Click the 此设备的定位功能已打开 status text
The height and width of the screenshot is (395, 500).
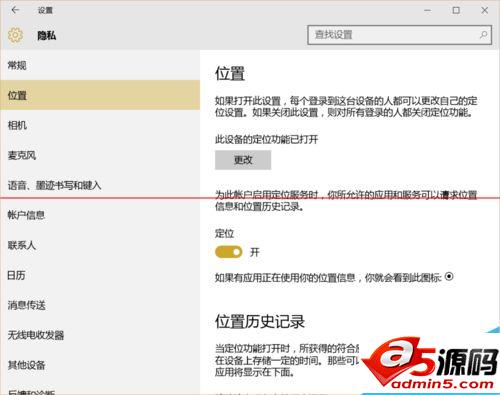(x=266, y=139)
